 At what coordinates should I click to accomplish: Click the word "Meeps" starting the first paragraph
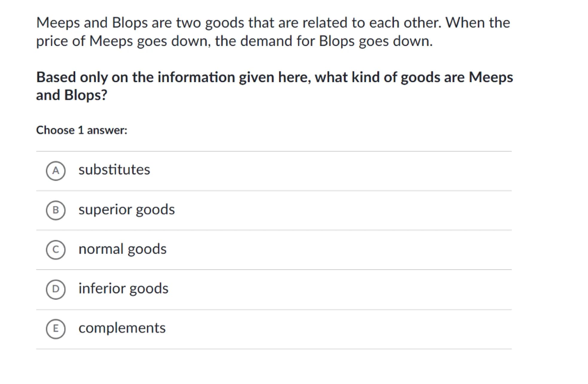[58, 23]
